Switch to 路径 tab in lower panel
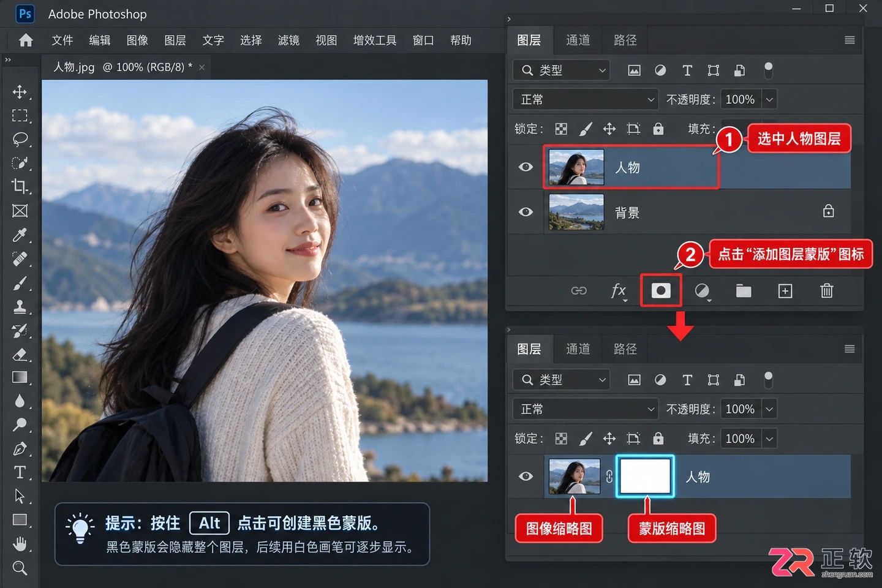882x588 pixels. click(625, 349)
